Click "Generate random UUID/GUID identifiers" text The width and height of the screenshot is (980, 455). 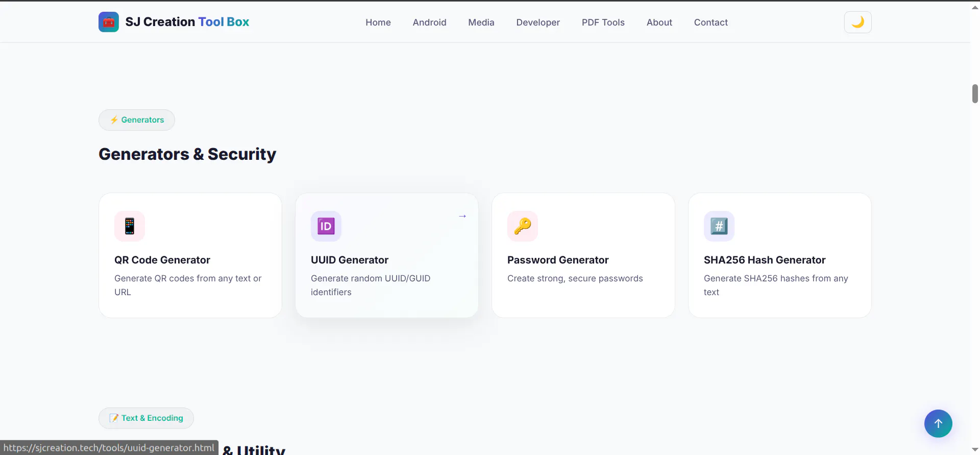(x=371, y=285)
